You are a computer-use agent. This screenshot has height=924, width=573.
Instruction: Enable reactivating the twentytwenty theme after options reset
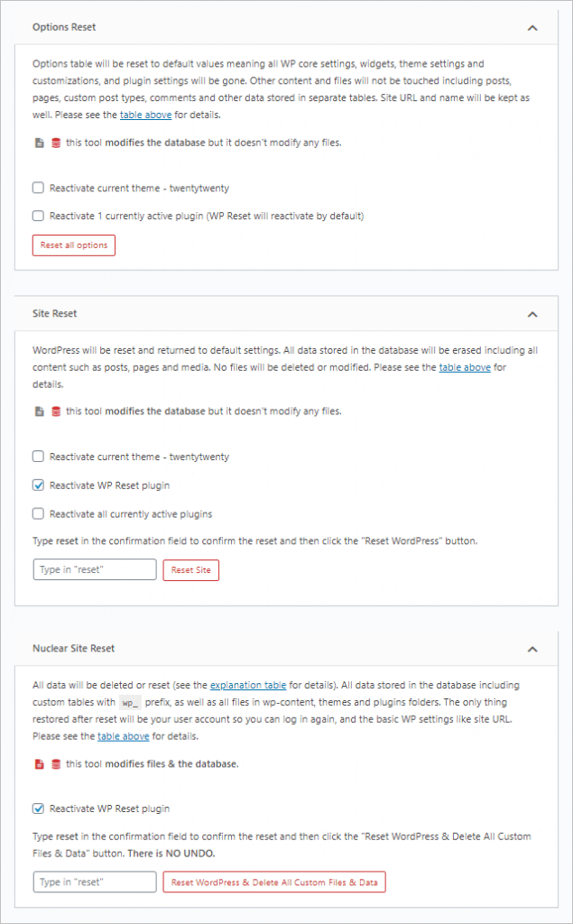37,188
